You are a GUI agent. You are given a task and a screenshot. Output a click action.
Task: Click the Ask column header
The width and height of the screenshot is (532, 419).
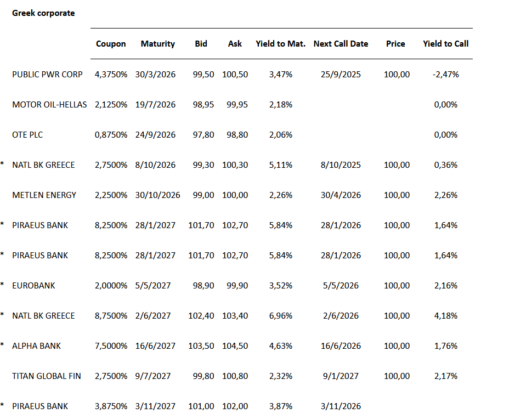(x=235, y=44)
